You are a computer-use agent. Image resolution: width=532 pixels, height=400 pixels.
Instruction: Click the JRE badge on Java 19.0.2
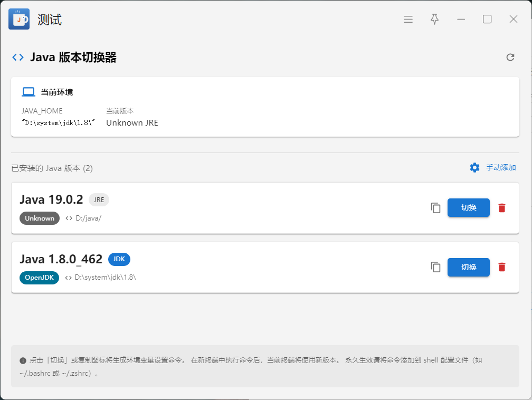tap(99, 199)
